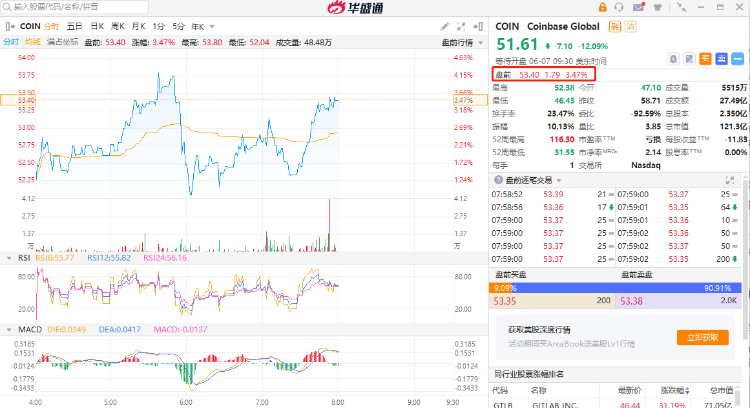Click pre-market bid price 53.35

pyautogui.click(x=505, y=301)
